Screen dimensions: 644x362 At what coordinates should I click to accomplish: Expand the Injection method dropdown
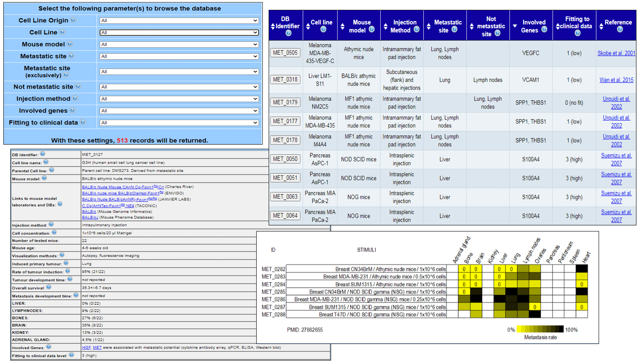[179, 99]
